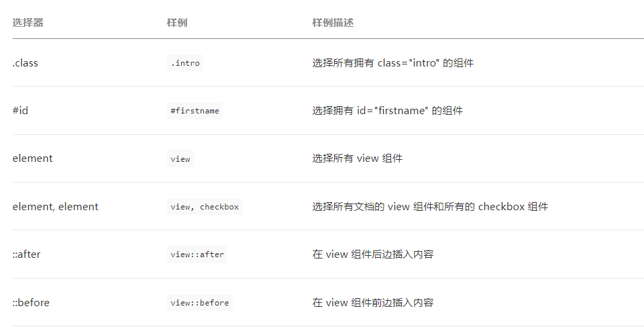Screen dimensions: 644x327
Task: Select the ::before selector cell
Action: (31, 302)
